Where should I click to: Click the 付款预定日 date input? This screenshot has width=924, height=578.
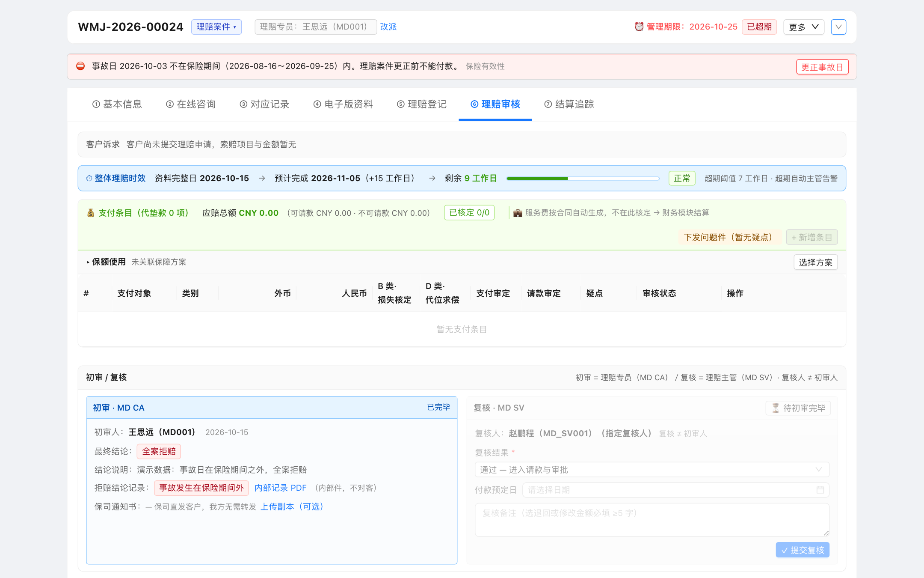(676, 490)
